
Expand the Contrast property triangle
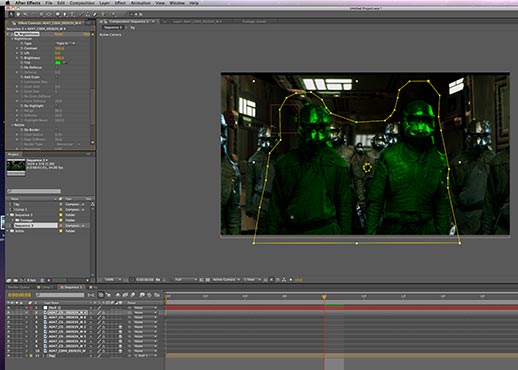click(17, 48)
